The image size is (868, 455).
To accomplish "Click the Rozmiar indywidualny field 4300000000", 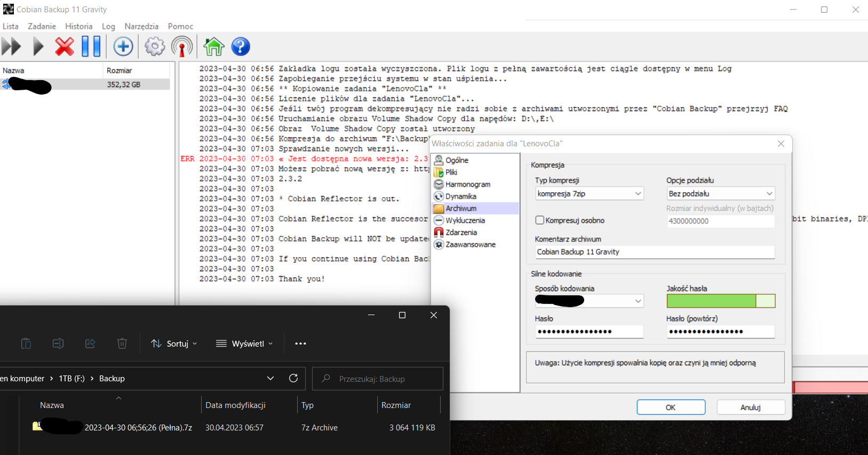I will click(721, 221).
